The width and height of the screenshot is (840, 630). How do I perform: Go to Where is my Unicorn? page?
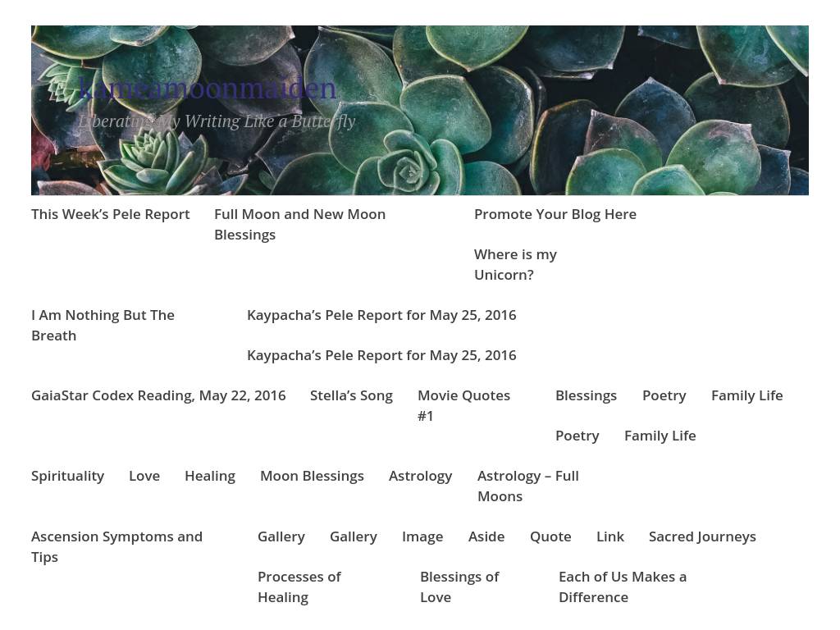click(x=515, y=265)
